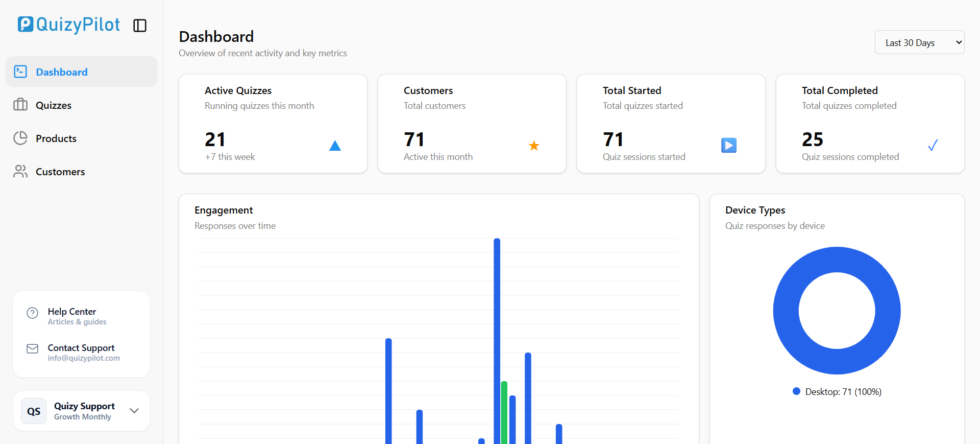Click 'Overview of recent activity and key metrics'
Image resolution: width=980 pixels, height=444 pixels.
tap(263, 53)
